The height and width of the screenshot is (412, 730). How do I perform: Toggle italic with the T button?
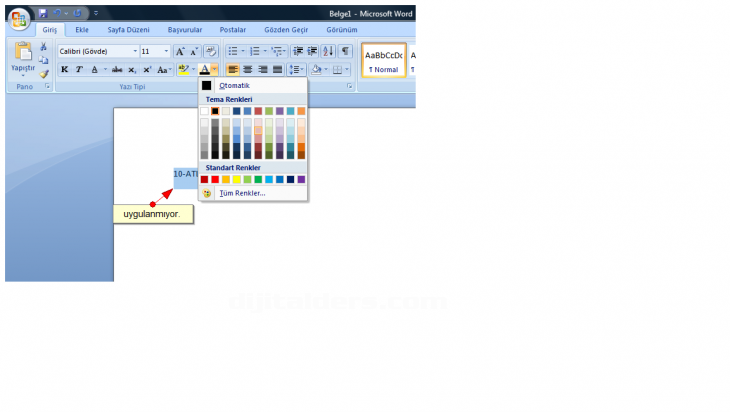click(79, 69)
